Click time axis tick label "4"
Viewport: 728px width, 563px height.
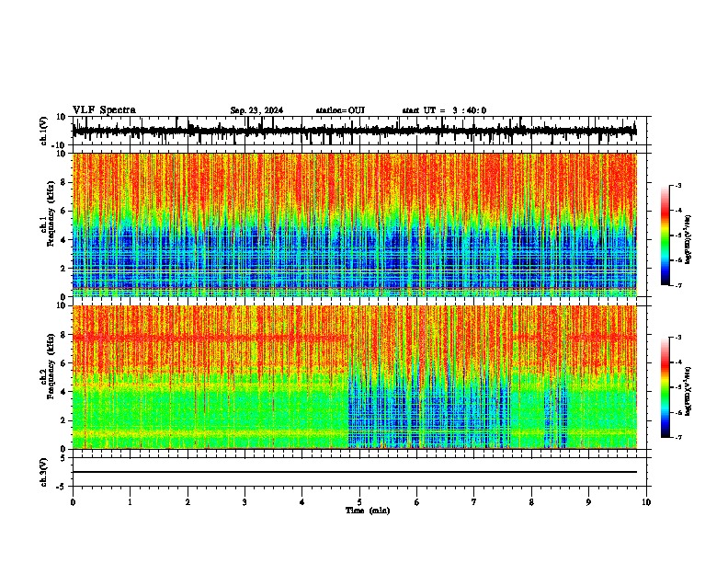302,502
